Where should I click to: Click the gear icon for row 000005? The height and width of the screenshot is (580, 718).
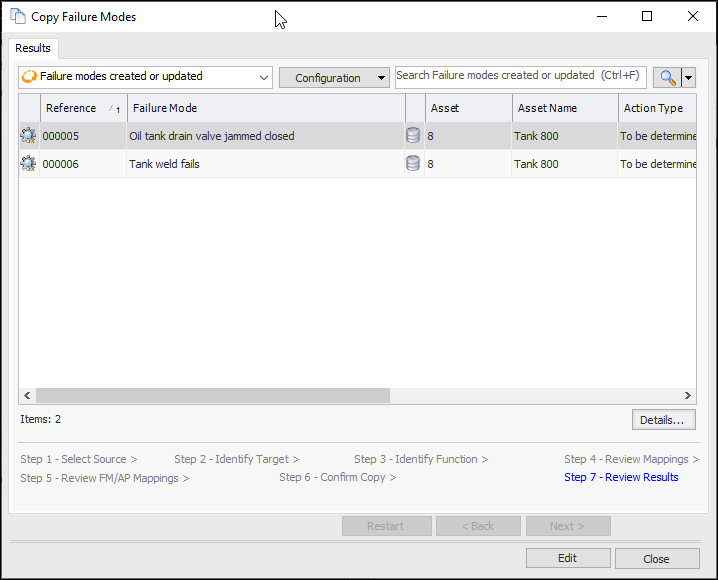coord(28,136)
